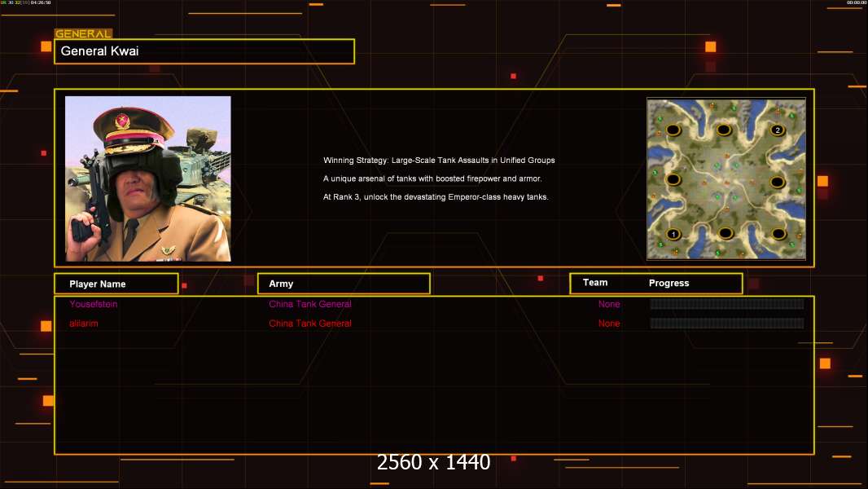The width and height of the screenshot is (868, 489).
Task: Click the unique arsenal of tanks text
Action: 432,178
